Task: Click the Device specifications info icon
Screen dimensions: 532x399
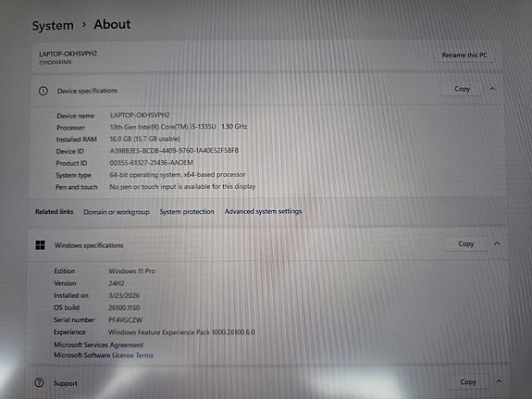Action: (43, 91)
